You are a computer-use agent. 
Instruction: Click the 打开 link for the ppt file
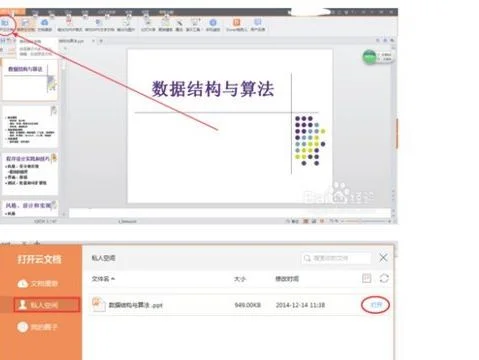tap(376, 305)
